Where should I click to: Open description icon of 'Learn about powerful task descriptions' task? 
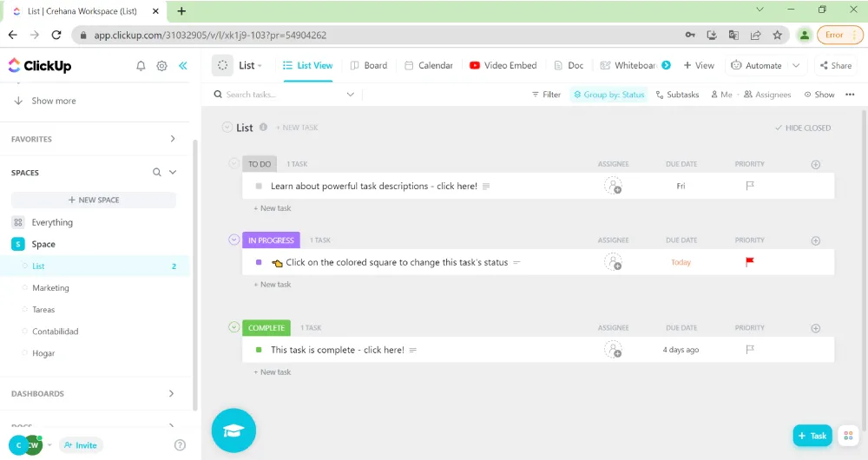pos(486,187)
